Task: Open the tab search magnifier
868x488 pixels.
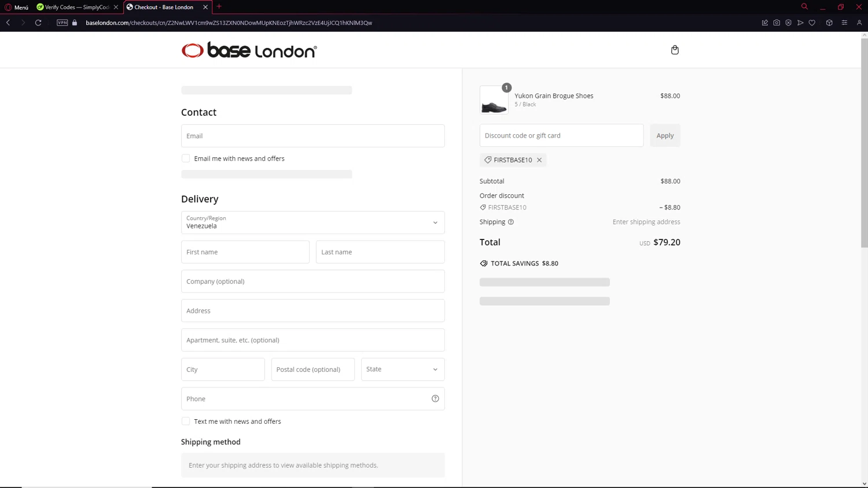Action: click(804, 7)
